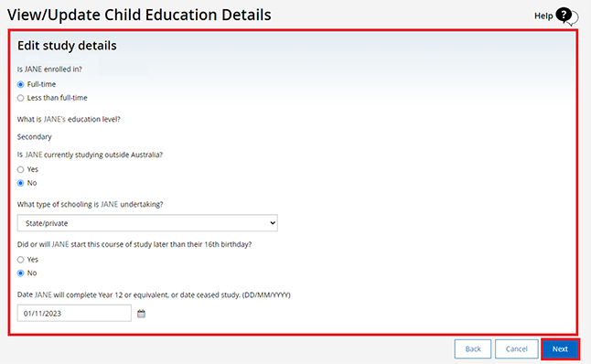
Task: Select Yes for starting after 16th birthday
Action: [21, 260]
